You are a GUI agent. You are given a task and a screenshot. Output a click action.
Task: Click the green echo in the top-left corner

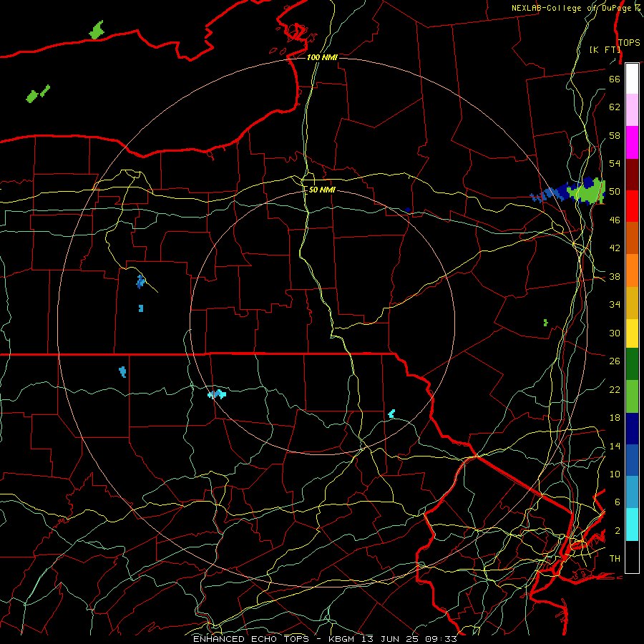pos(97,30)
